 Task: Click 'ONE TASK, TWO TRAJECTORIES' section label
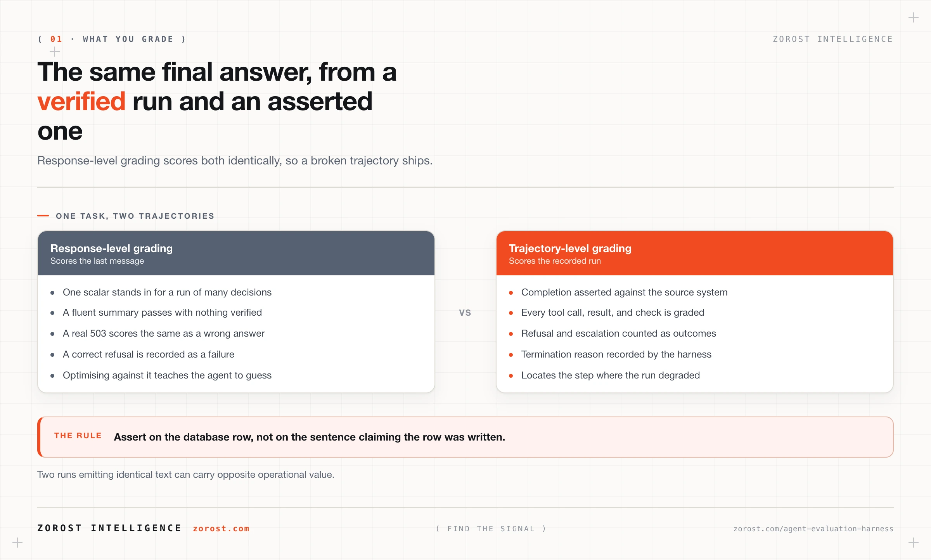(x=135, y=216)
